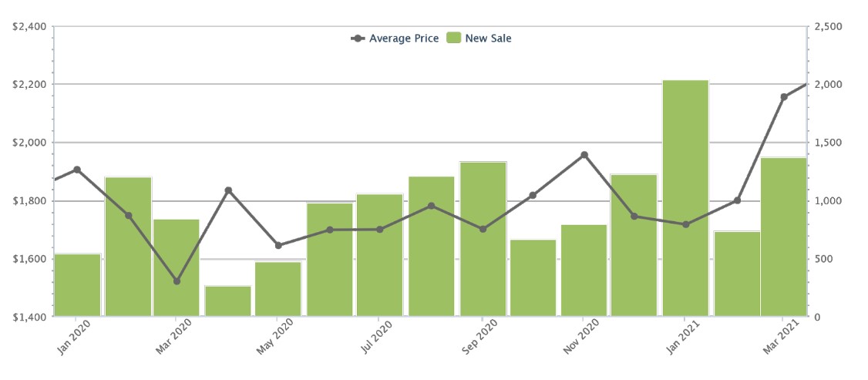Toggle the Average Price series in legend
Image resolution: width=868 pixels, height=380 pixels.
tap(404, 38)
